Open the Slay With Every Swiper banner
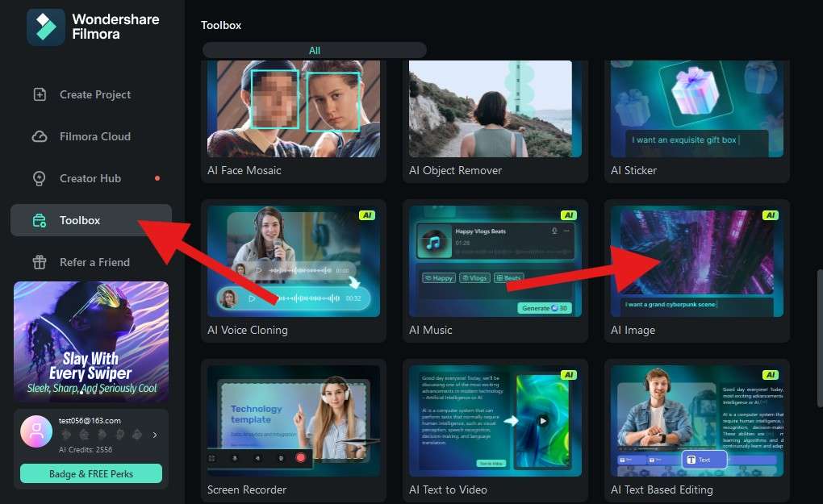Screen dimensions: 823x504 click(x=91, y=342)
